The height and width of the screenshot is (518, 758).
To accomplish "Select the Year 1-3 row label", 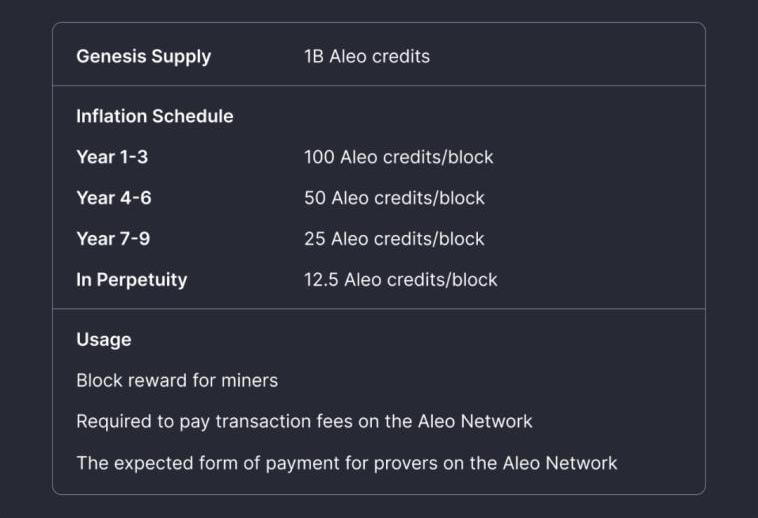I will click(x=112, y=157).
